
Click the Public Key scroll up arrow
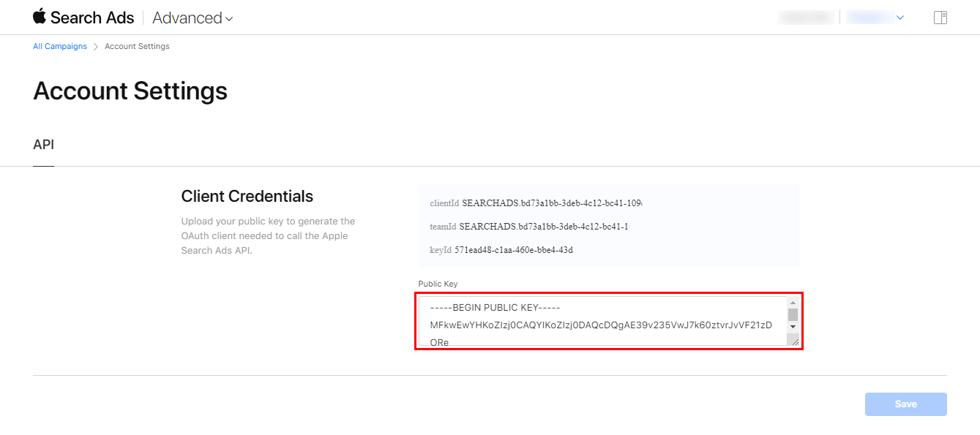coord(793,303)
